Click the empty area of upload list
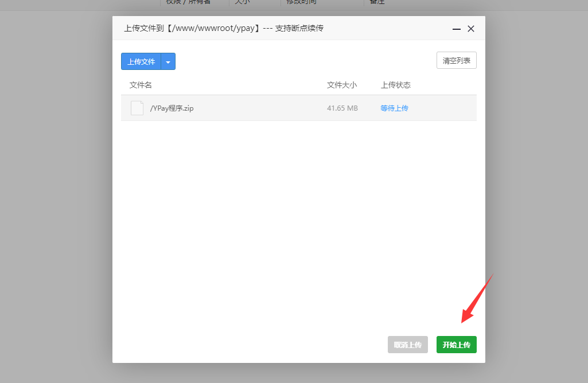 coord(298,218)
